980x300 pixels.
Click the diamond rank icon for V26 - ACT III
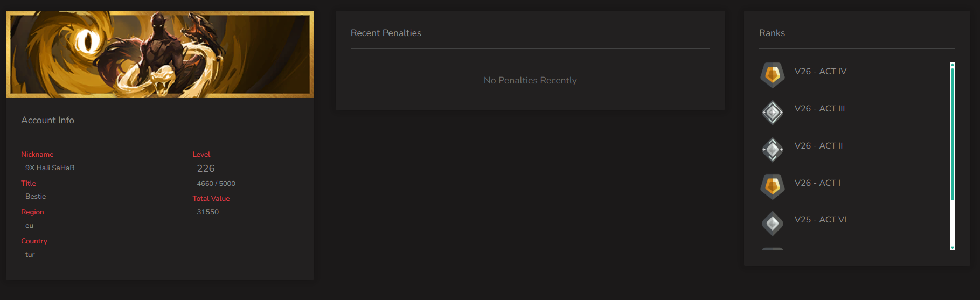pyautogui.click(x=772, y=112)
